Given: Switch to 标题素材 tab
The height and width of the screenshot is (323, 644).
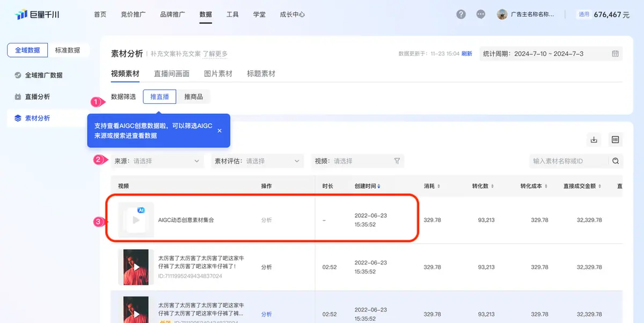Looking at the screenshot, I should [x=261, y=74].
